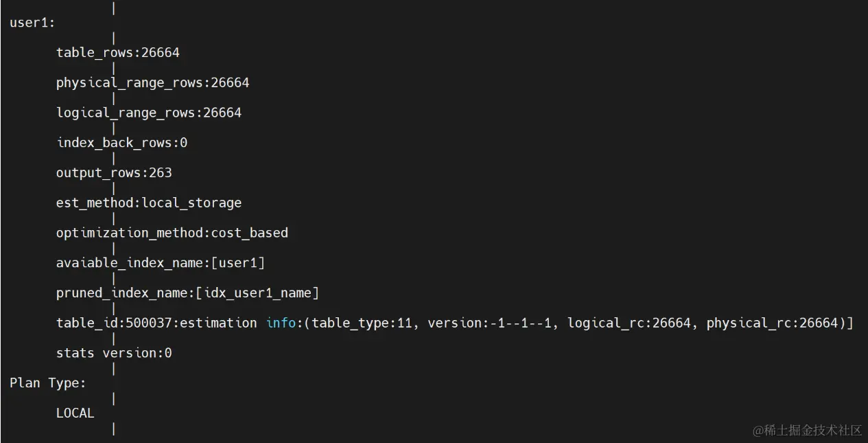Click the "user1:" heading text

coord(32,23)
